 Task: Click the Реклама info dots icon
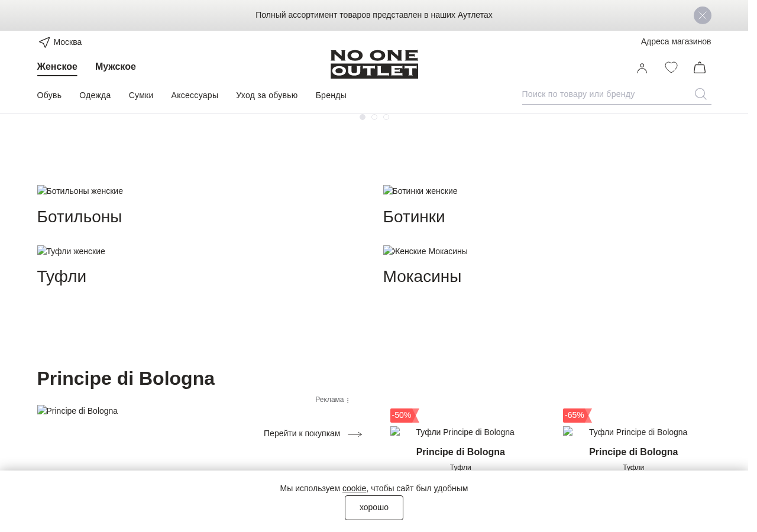(348, 400)
